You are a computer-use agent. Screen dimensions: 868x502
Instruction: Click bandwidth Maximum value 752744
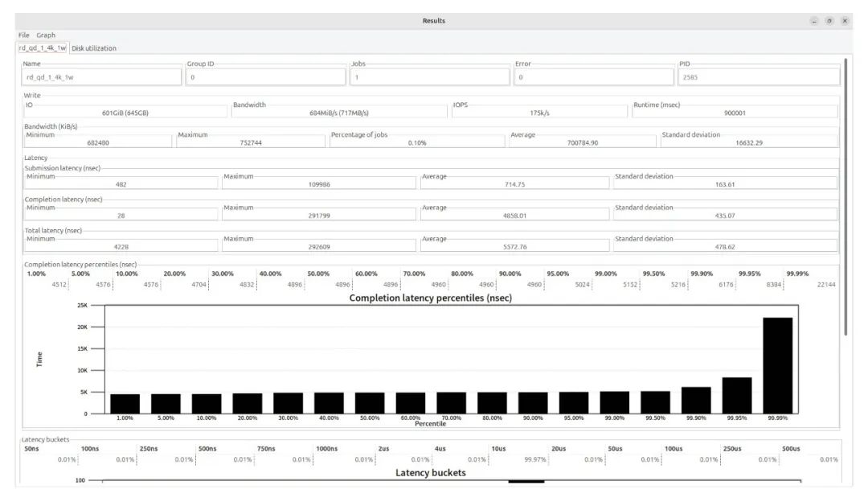point(251,142)
